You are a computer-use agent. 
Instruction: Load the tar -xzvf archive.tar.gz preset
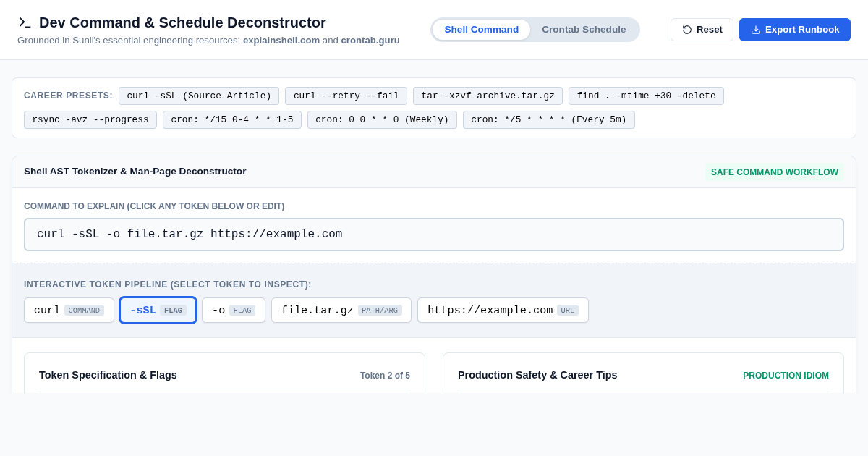point(488,96)
